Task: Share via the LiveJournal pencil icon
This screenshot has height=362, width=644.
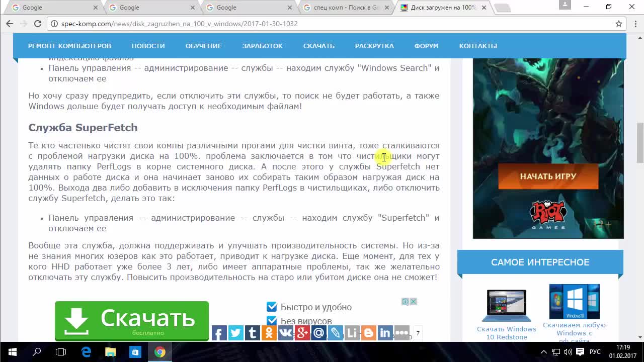Action: pos(335,333)
